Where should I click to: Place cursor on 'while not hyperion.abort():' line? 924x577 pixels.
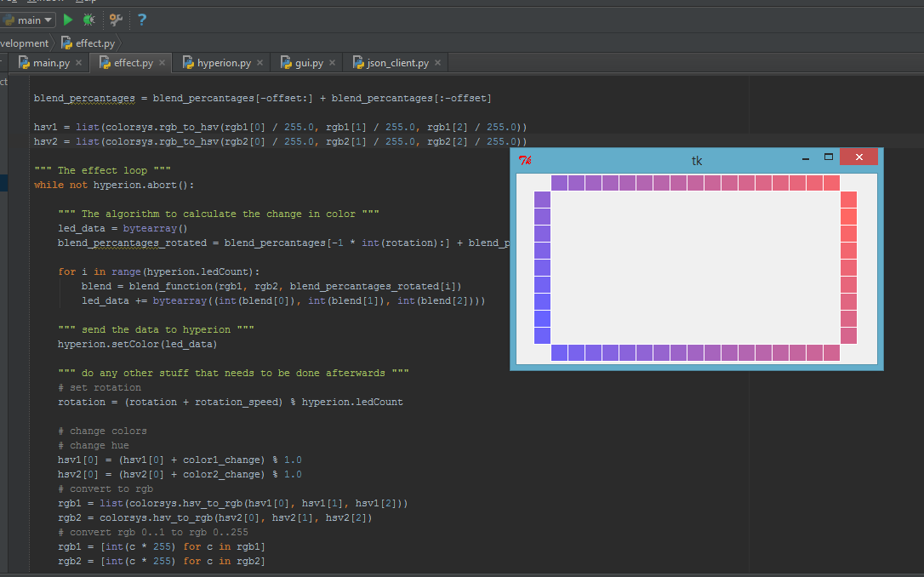(x=114, y=185)
